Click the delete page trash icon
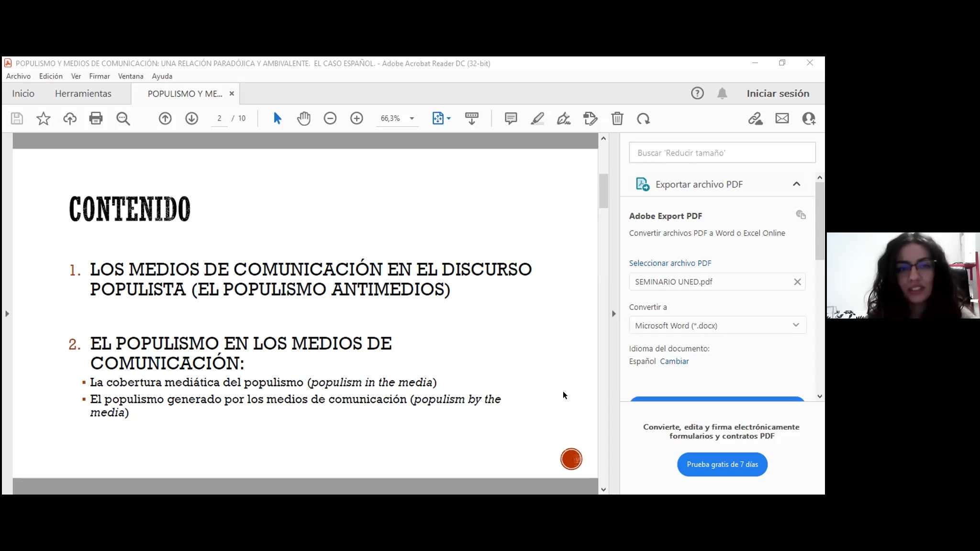The image size is (980, 551). pyautogui.click(x=617, y=118)
